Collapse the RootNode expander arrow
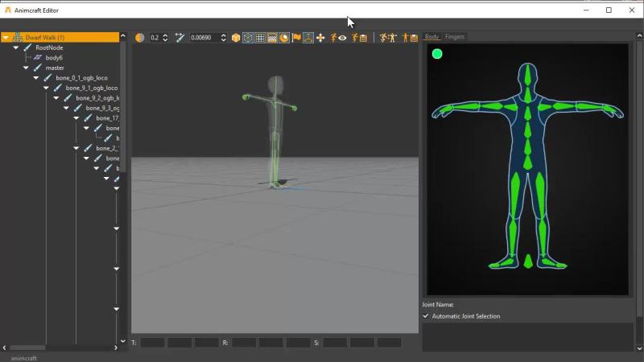The height and width of the screenshot is (362, 644). point(16,47)
